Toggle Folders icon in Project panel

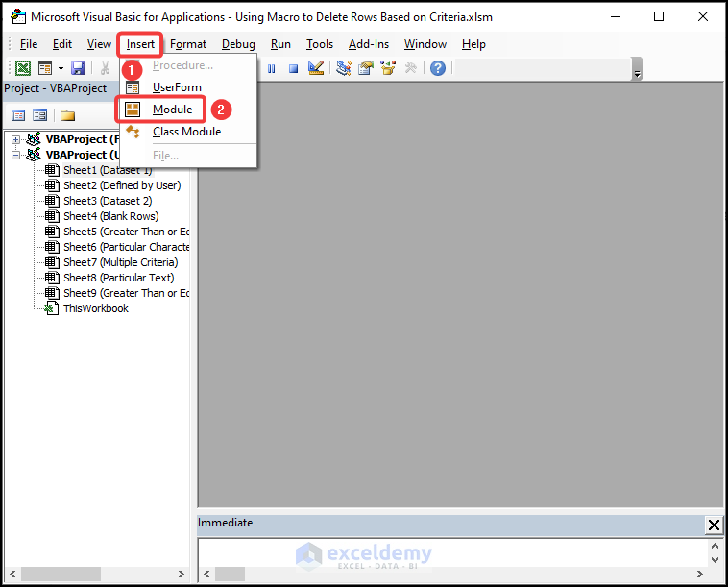(x=67, y=115)
